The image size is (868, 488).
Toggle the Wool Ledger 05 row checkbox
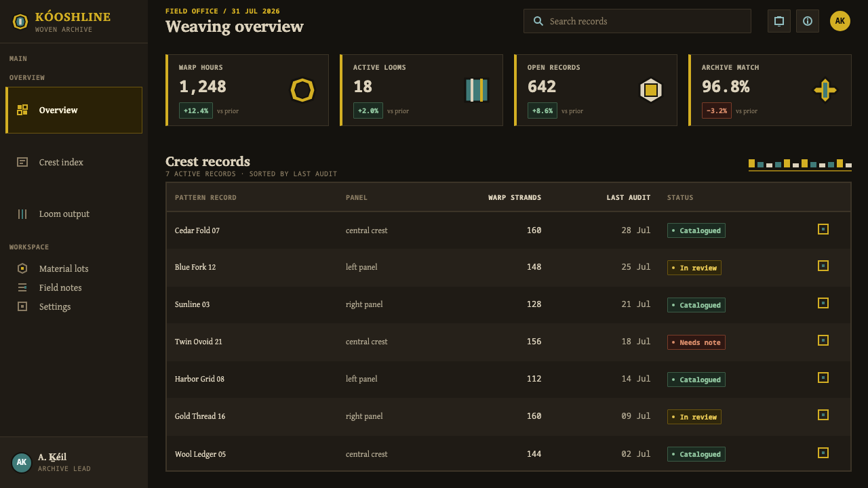click(823, 453)
